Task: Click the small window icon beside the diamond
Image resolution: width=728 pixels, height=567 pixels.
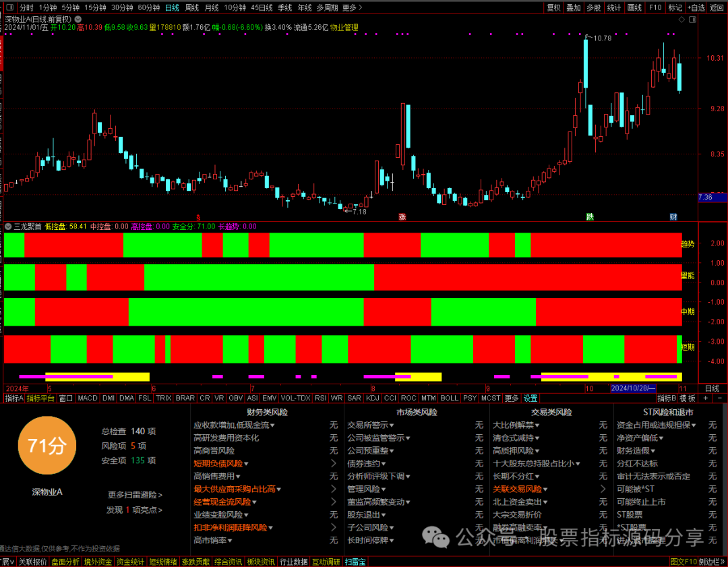Action: [693, 20]
